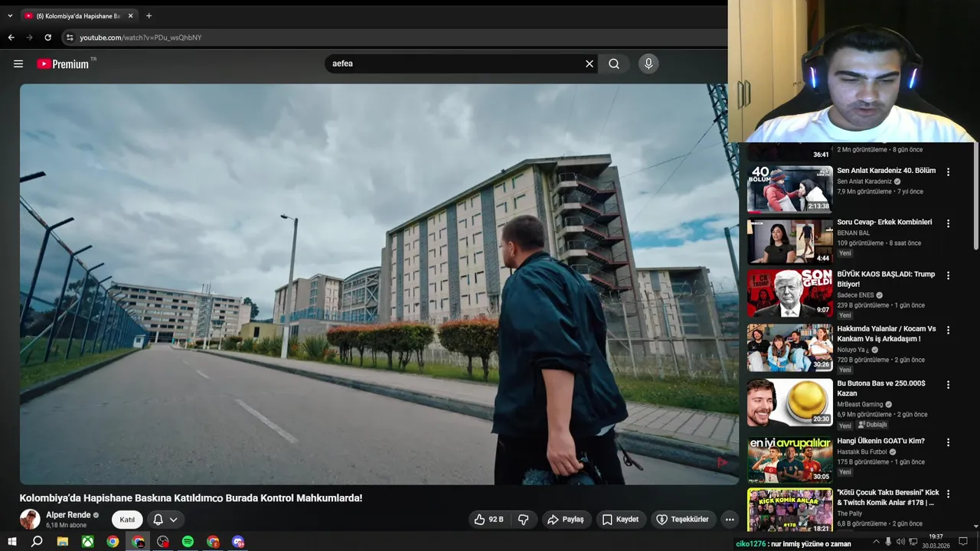Open BÜYÜK KAOS BAŞLADI Trump thumbnail
The height and width of the screenshot is (551, 980).
pyautogui.click(x=790, y=292)
